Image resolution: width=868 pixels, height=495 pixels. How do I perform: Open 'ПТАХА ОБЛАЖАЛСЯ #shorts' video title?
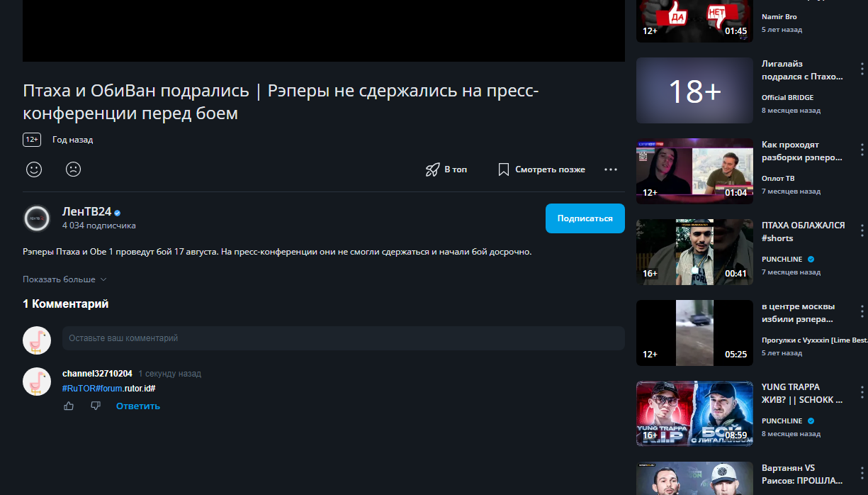(x=804, y=232)
